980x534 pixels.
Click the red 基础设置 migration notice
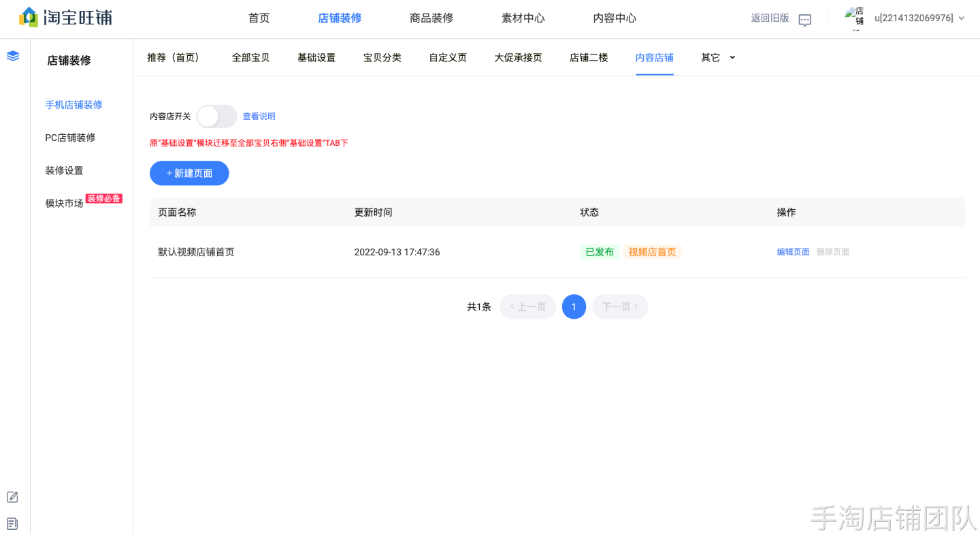coord(249,143)
